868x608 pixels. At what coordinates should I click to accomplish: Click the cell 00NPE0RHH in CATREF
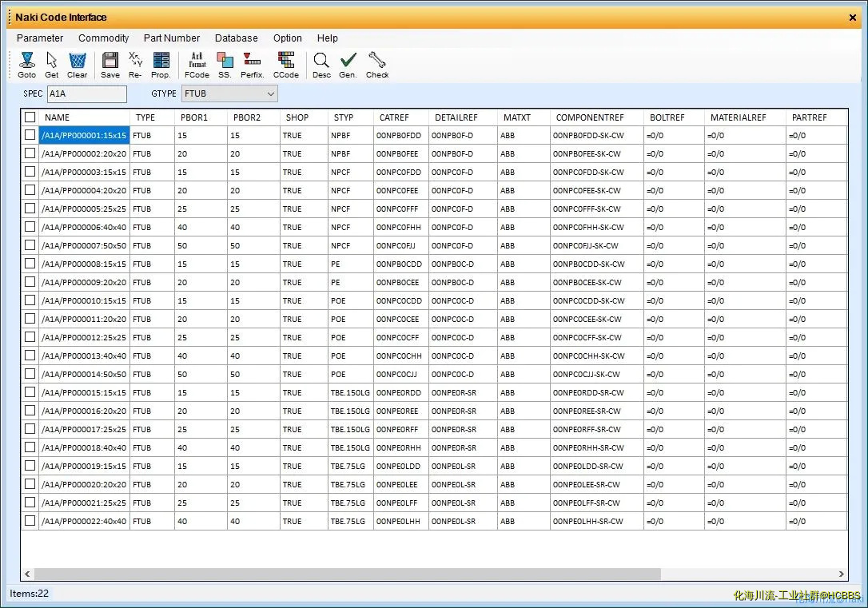coord(399,447)
